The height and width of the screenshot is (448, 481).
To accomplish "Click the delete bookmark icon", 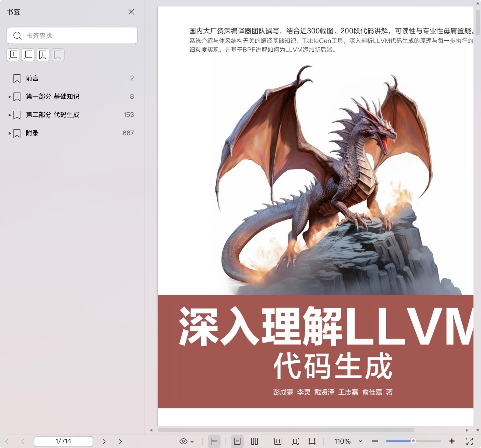I will click(x=58, y=55).
